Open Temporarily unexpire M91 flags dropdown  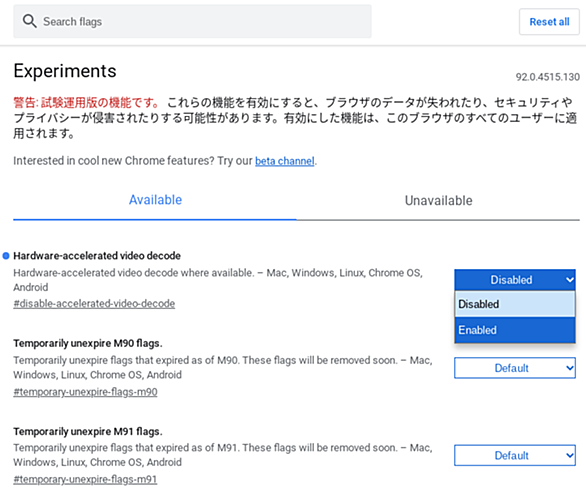[515, 456]
